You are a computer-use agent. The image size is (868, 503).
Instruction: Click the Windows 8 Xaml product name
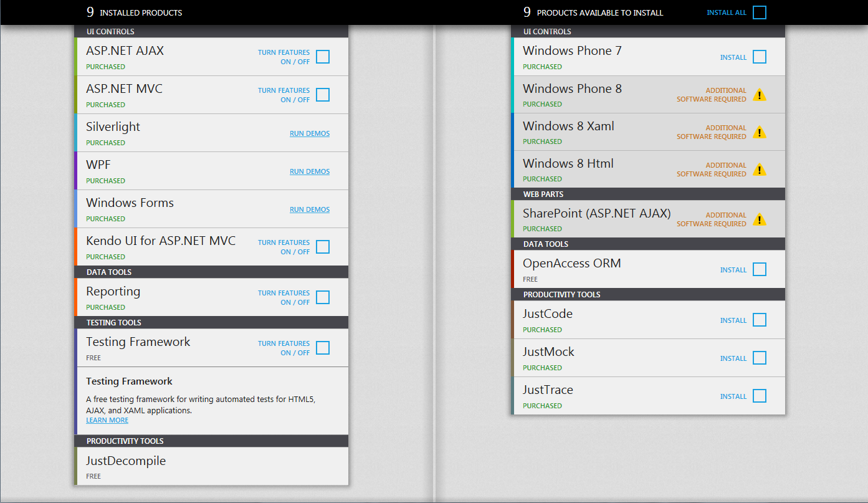(568, 126)
